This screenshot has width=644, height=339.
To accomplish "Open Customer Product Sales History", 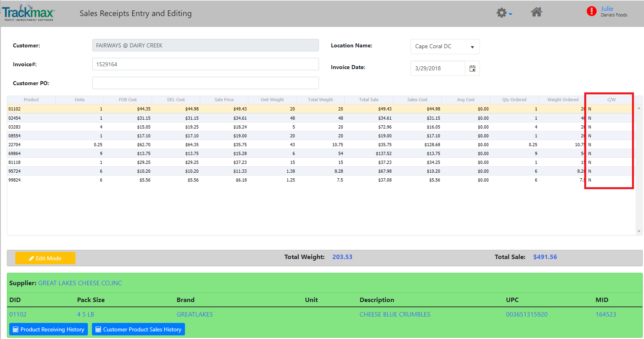I will point(138,329).
